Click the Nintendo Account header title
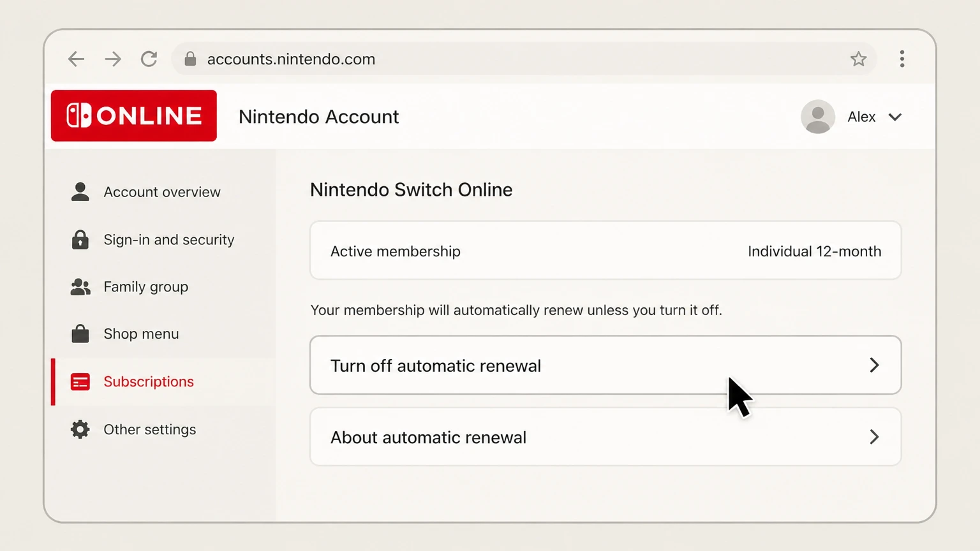This screenshot has width=980, height=551. coord(319,117)
